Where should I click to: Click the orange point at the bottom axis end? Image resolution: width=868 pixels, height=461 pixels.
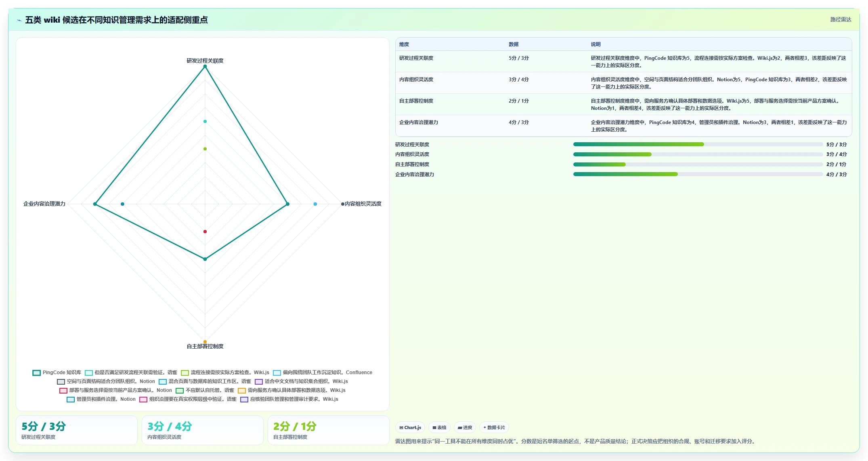[205, 342]
